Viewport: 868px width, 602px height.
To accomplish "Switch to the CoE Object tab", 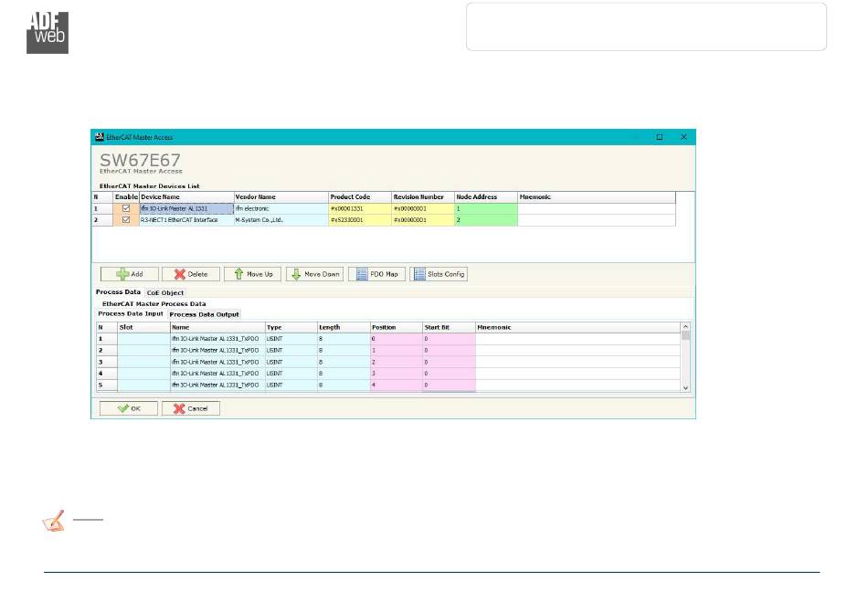I will pos(165,292).
